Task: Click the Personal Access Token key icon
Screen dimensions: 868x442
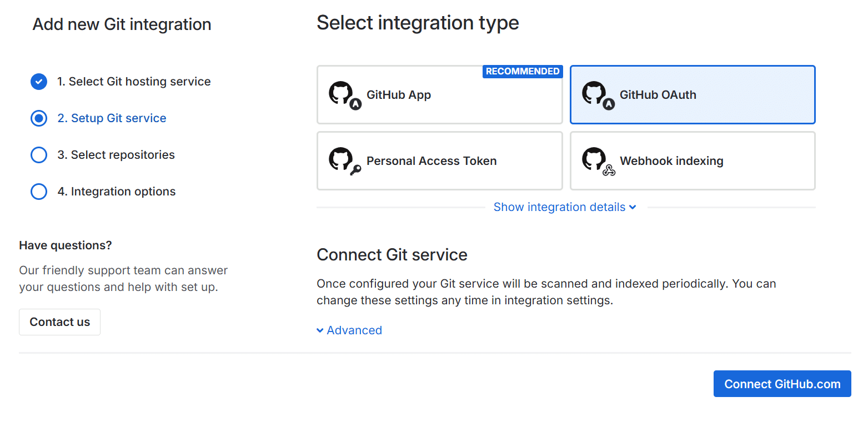Action: [x=355, y=170]
